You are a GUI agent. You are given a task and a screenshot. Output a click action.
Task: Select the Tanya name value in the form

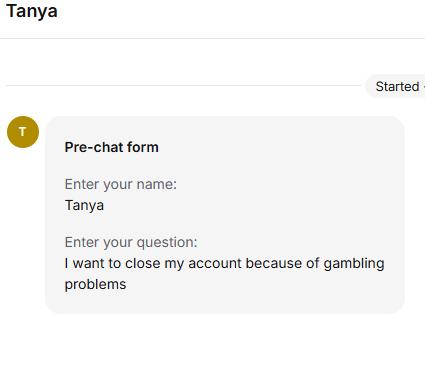click(84, 205)
